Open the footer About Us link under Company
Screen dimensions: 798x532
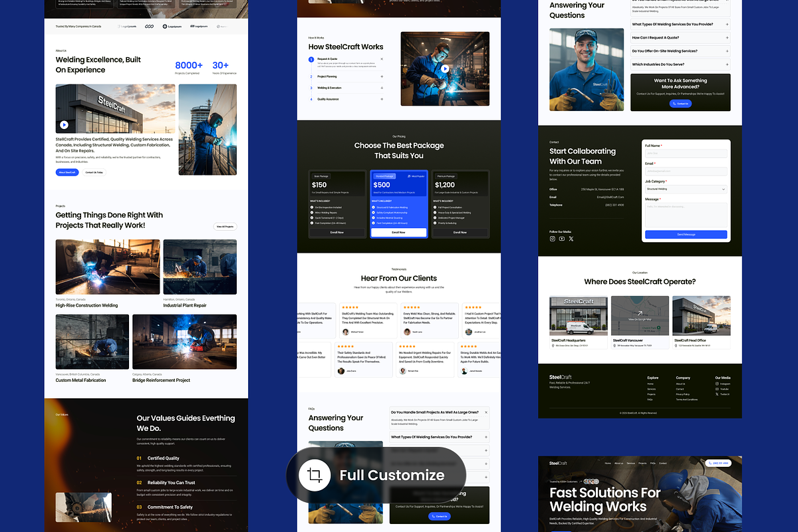(680, 384)
